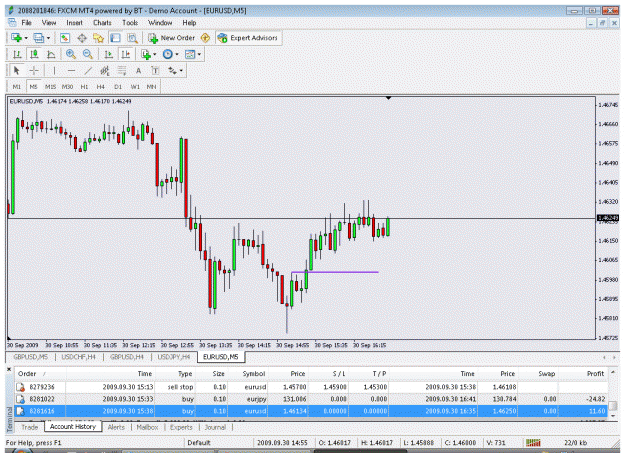The height and width of the screenshot is (453, 625).
Task: Select the arrow Cursor tool
Action: (x=16, y=71)
